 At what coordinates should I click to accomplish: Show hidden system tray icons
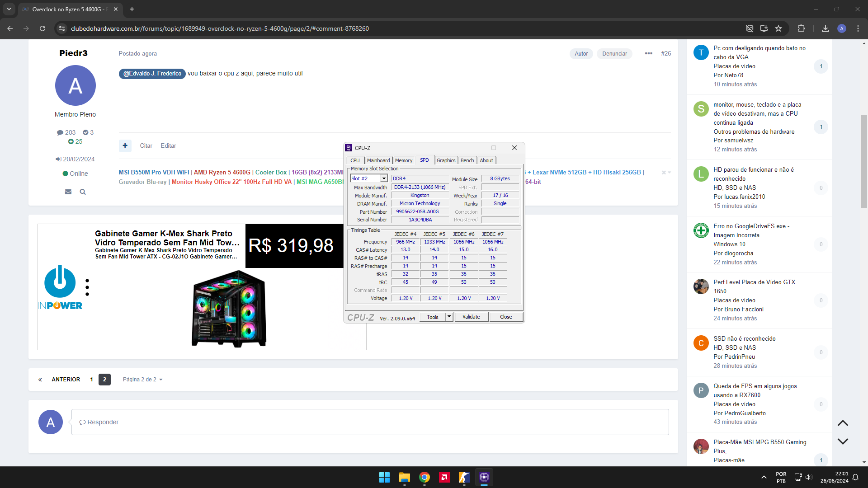point(764,477)
